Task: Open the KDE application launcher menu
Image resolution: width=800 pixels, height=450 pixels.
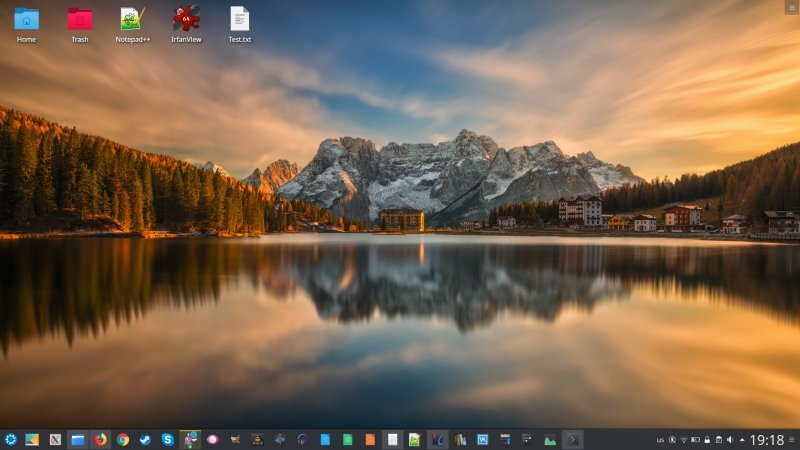Action: (x=11, y=439)
